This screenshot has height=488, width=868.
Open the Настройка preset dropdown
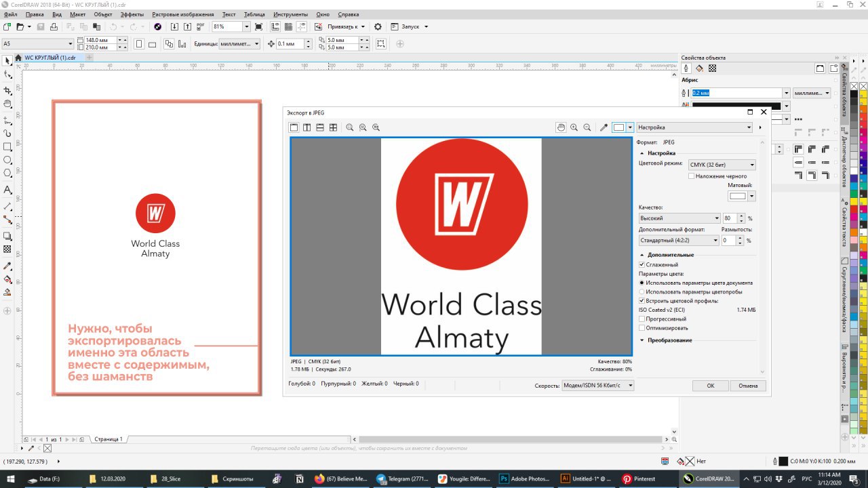pos(695,127)
